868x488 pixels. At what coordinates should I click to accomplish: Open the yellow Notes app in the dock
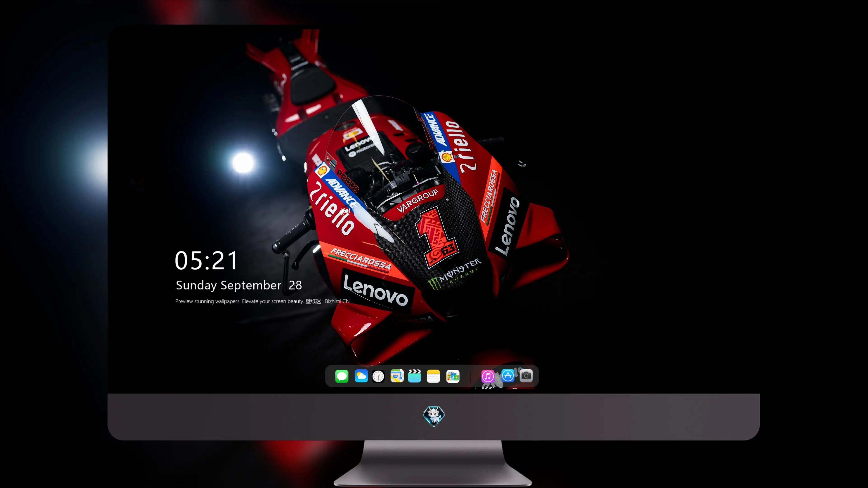[x=433, y=376]
